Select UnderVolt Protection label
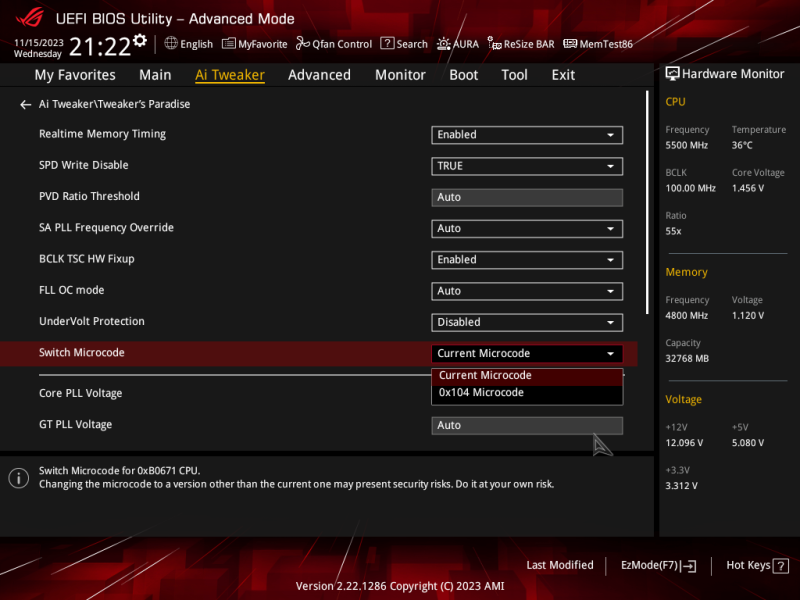This screenshot has width=800, height=600. [92, 321]
